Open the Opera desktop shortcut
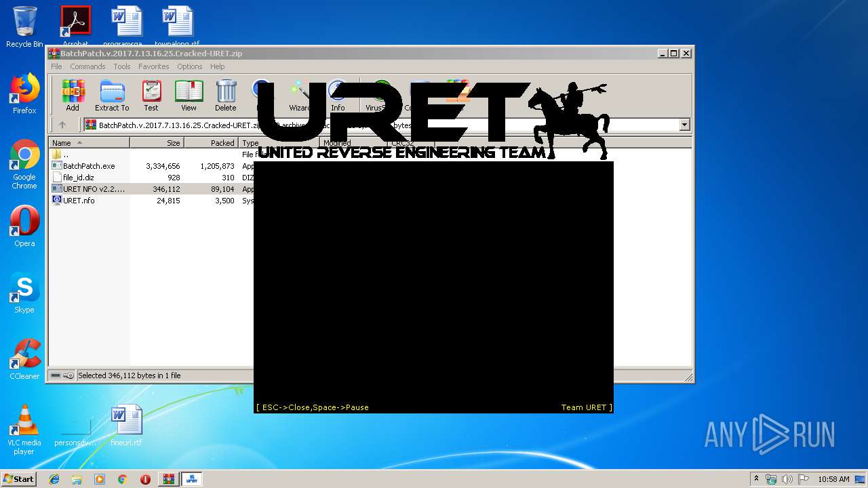Viewport: 868px width, 488px height. [x=24, y=226]
